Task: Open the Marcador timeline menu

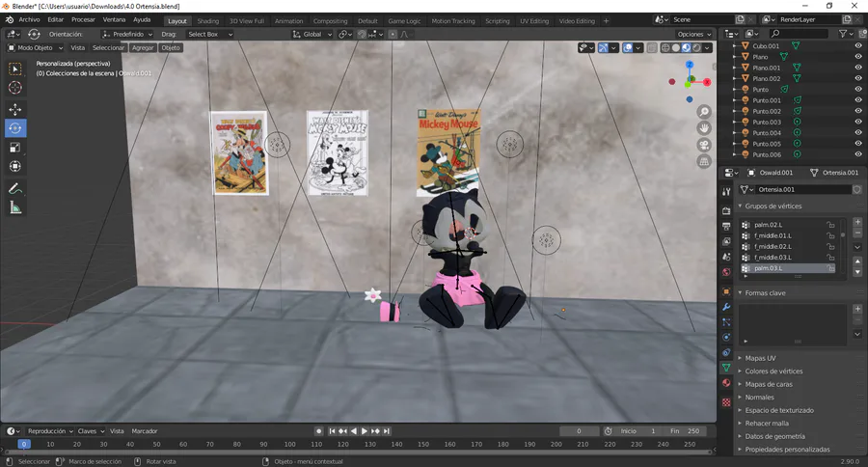Action: click(x=145, y=431)
